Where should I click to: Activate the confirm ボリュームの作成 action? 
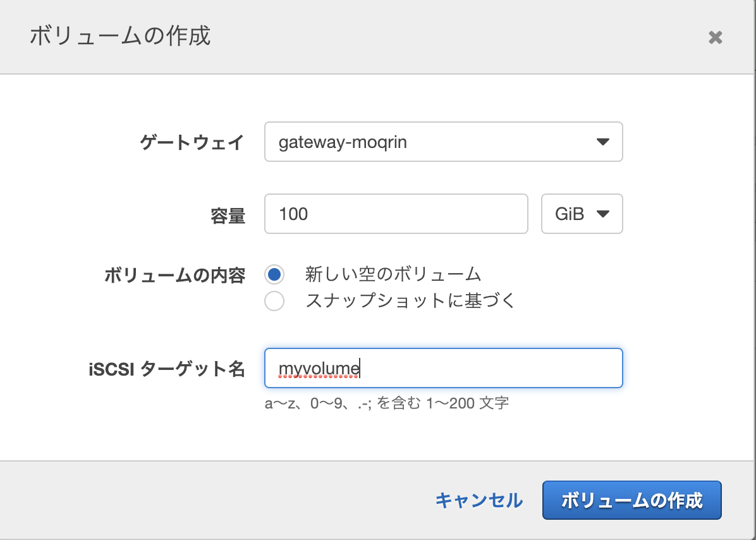click(631, 500)
